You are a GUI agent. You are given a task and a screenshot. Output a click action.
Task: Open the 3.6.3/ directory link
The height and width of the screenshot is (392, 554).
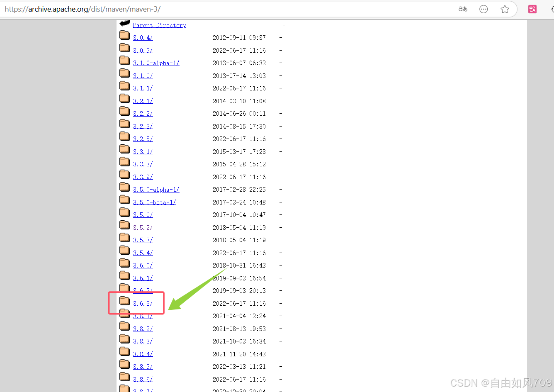click(x=143, y=304)
